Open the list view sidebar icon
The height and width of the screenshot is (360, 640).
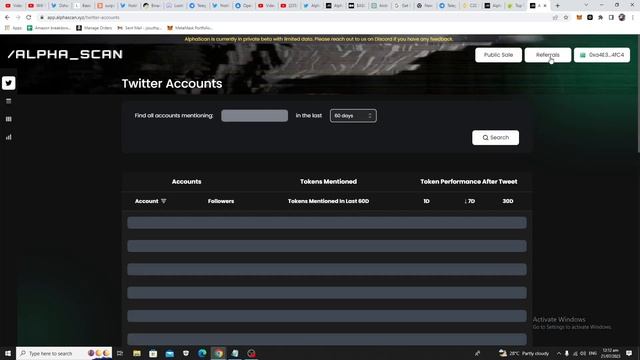click(x=9, y=101)
